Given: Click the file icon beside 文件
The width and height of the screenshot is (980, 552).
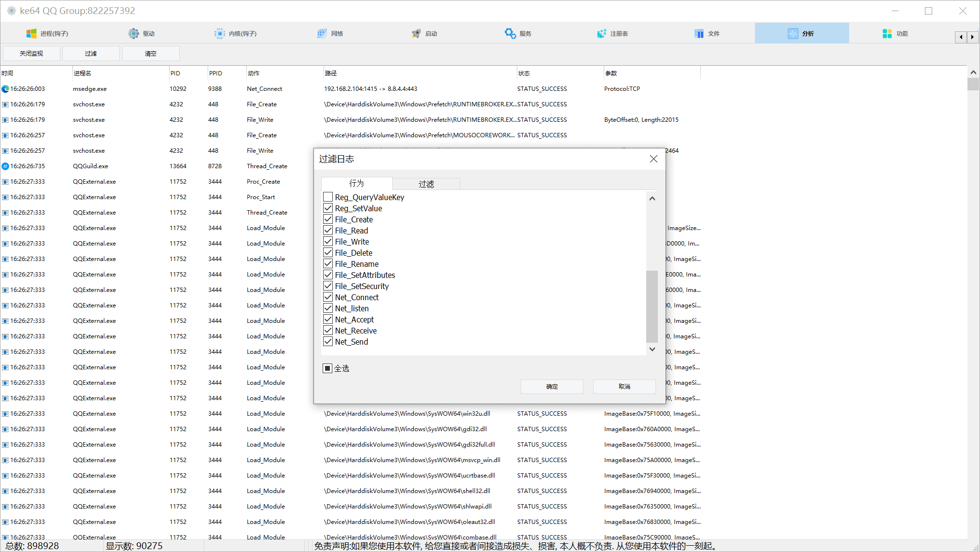Looking at the screenshot, I should click(699, 33).
